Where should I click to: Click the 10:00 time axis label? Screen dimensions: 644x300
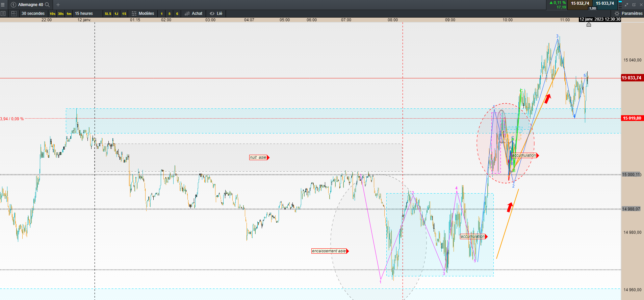tap(508, 20)
